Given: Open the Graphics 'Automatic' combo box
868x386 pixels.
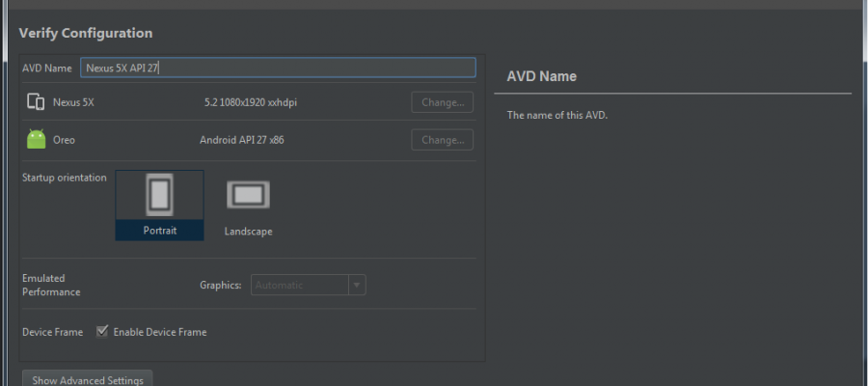Looking at the screenshot, I should 299,285.
